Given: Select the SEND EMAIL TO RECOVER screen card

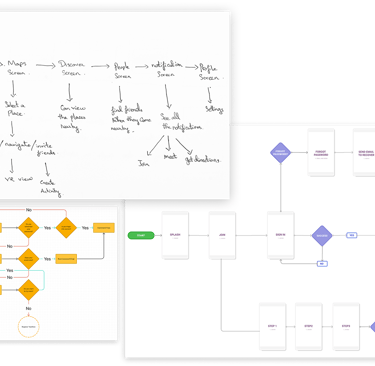Looking at the screenshot, I should (x=364, y=153).
